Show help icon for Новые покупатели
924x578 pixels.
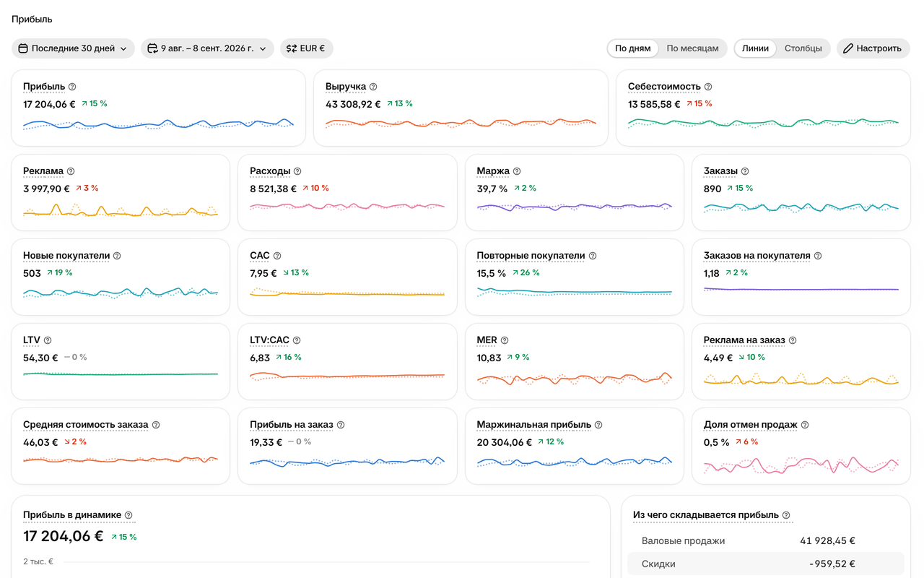click(117, 256)
